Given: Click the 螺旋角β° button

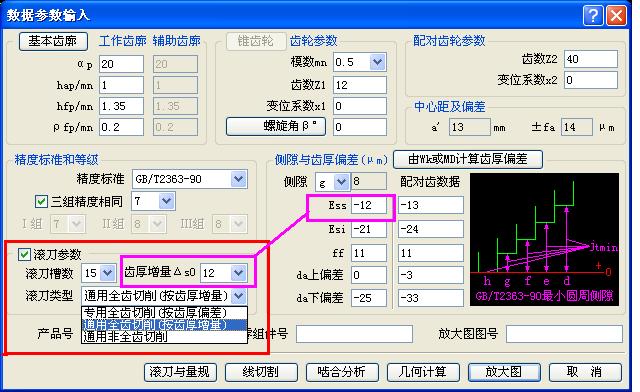Looking at the screenshot, I should [276, 126].
